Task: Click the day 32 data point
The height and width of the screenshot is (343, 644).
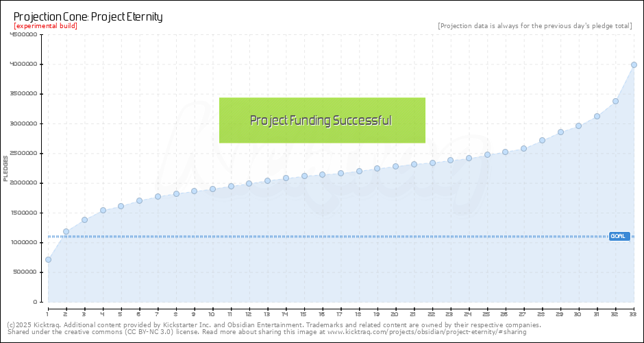Action: (615, 101)
